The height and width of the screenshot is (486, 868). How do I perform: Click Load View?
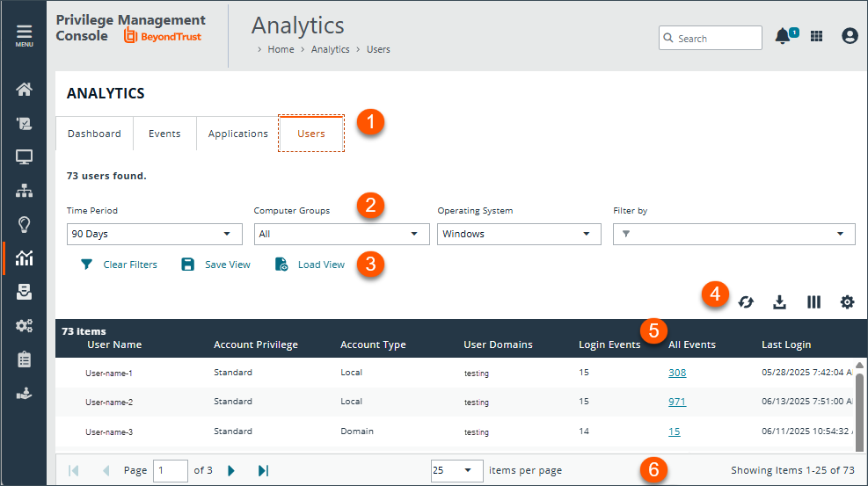(x=310, y=265)
